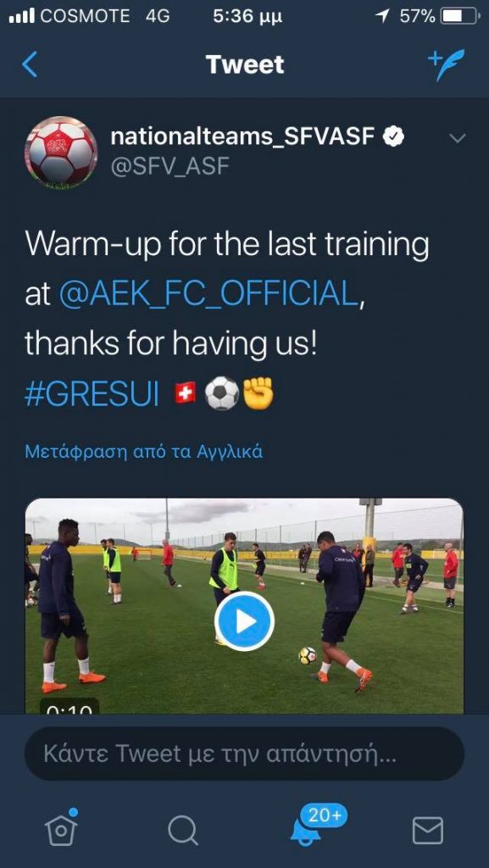Go back using the left chevron
This screenshot has height=868, width=489.
(30, 64)
